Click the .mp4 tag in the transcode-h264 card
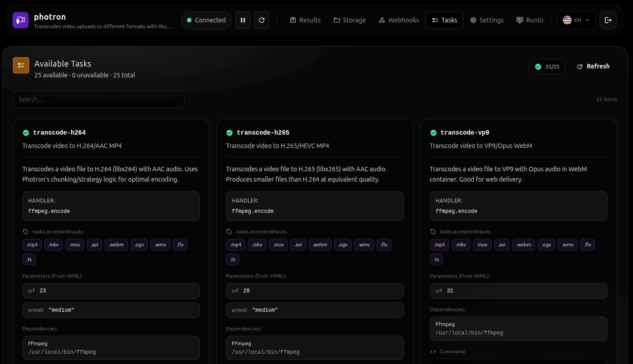633x364 pixels. pyautogui.click(x=32, y=245)
